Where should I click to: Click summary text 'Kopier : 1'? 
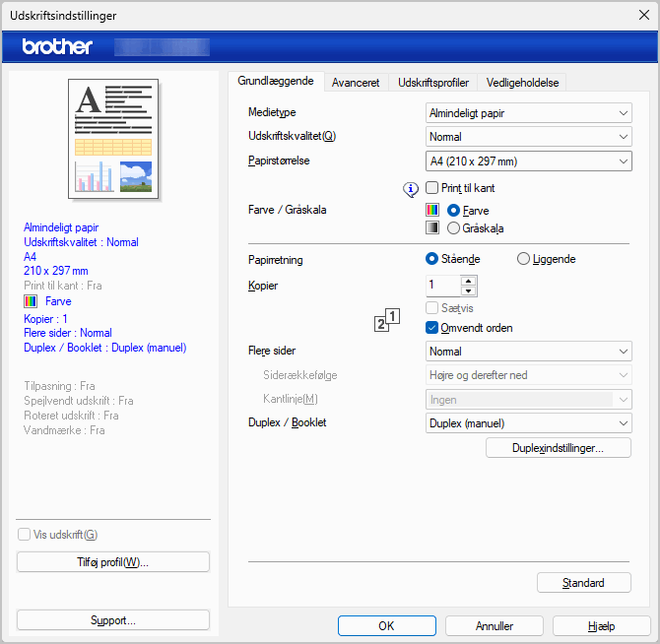click(45, 319)
